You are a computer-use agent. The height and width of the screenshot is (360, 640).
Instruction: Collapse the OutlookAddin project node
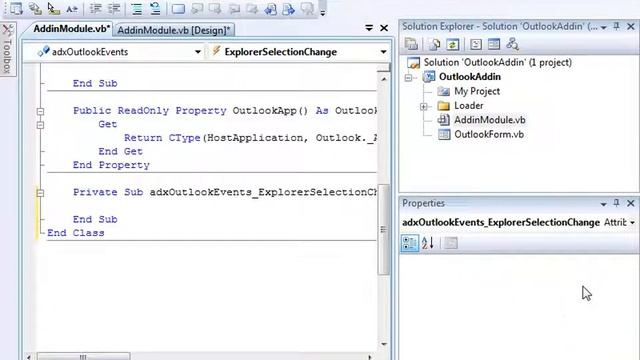[408, 77]
